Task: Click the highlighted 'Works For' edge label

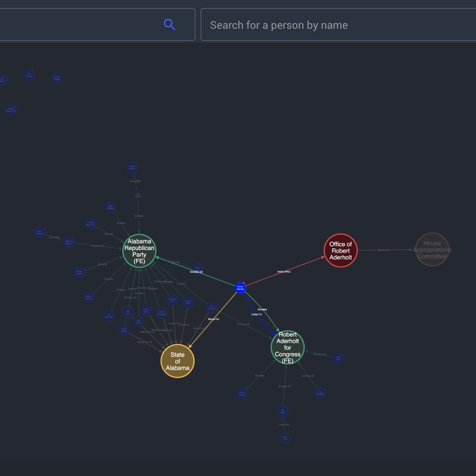Action: (213, 319)
